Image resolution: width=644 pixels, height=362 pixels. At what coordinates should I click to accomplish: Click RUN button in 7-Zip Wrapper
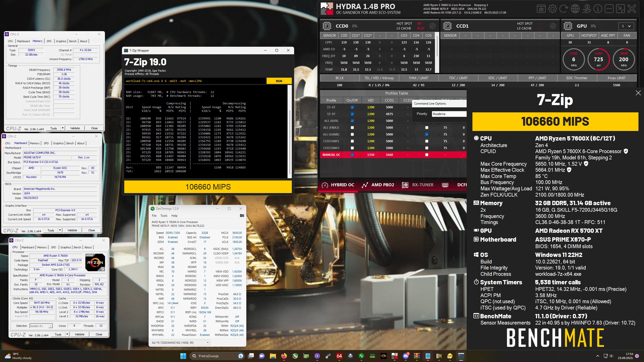pyautogui.click(x=279, y=81)
